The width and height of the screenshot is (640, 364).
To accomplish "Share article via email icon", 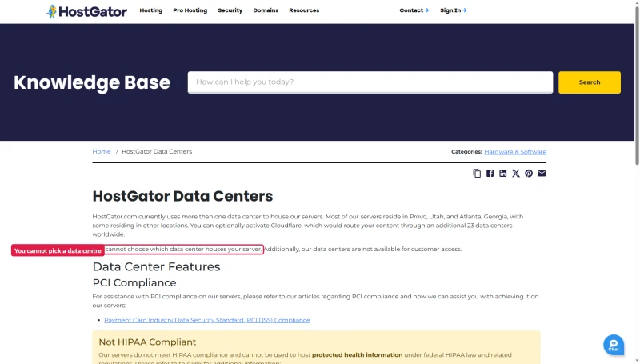I will click(x=542, y=174).
